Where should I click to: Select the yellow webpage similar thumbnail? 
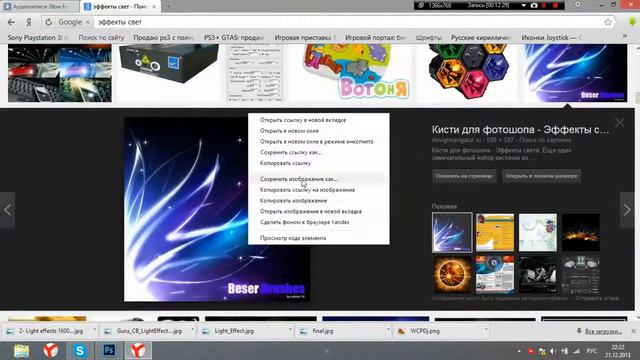[495, 232]
